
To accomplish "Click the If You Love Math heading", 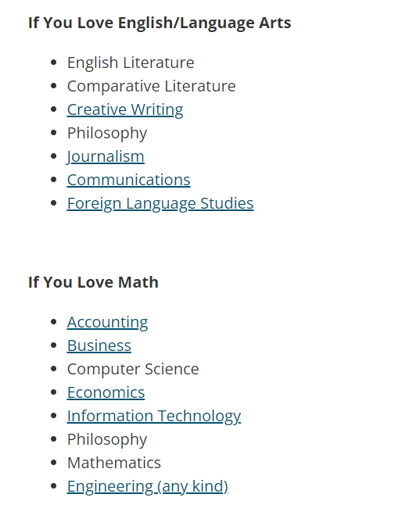I will tap(93, 282).
